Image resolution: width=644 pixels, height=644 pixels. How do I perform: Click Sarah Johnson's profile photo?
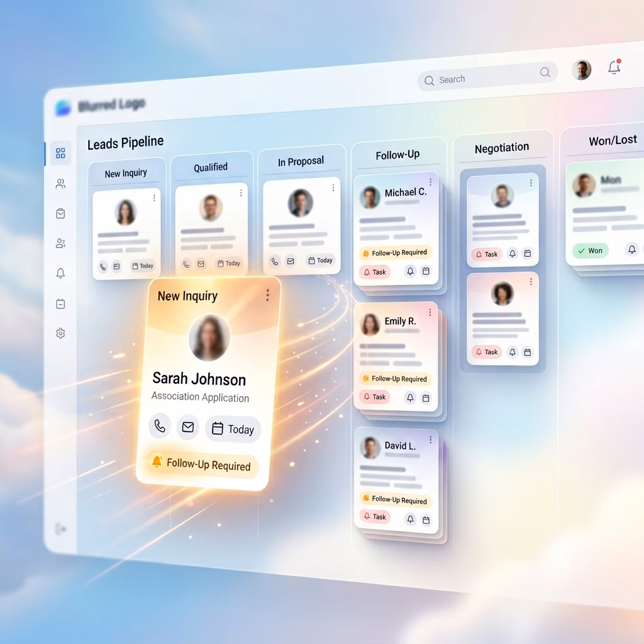click(209, 338)
